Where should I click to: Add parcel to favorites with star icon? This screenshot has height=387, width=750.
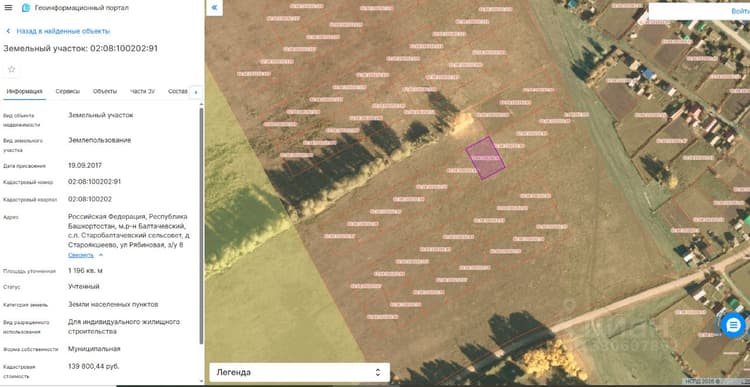(x=11, y=69)
